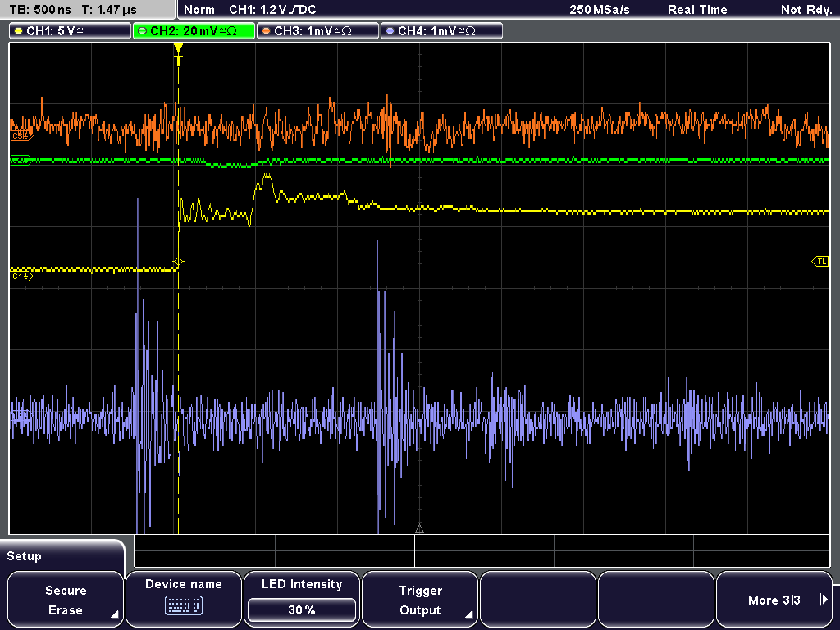
Task: Click the purple C4 ground reference marker
Action: pos(21,415)
